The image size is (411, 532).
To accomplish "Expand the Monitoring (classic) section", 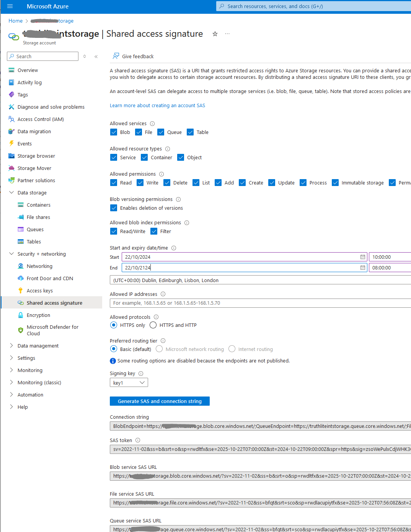I will (x=11, y=382).
